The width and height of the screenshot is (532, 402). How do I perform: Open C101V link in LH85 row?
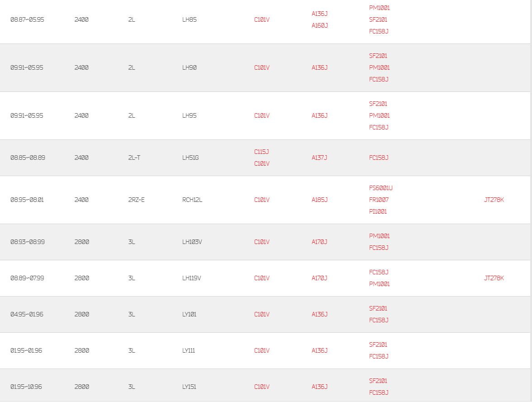coord(261,20)
